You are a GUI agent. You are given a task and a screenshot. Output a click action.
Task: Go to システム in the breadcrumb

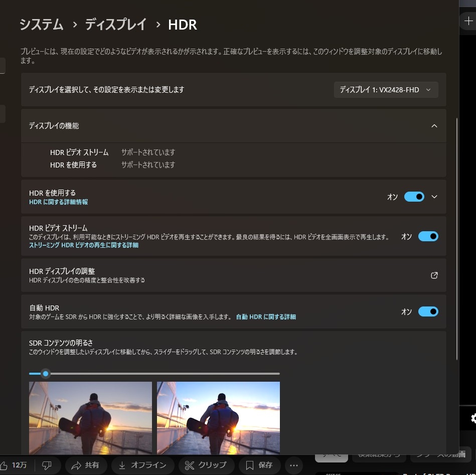tap(42, 25)
